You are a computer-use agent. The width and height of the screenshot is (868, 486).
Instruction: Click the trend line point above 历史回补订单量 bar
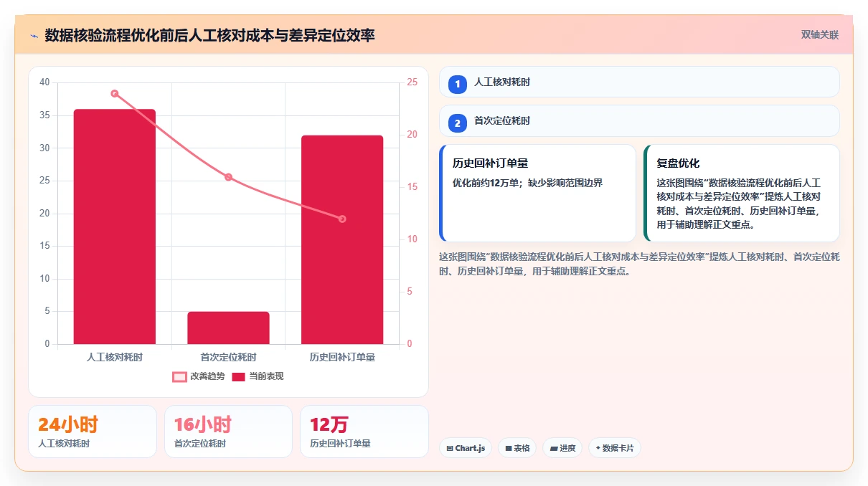(342, 219)
